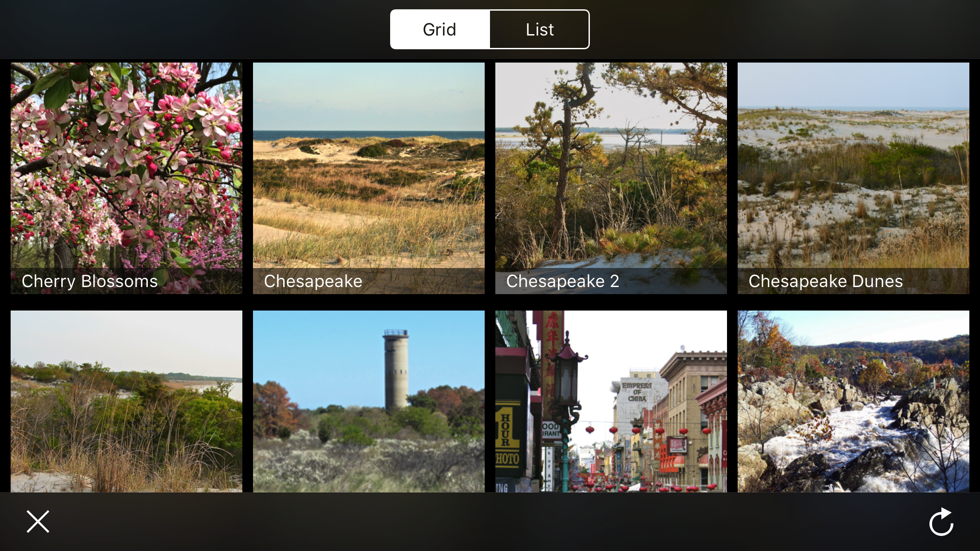Image resolution: width=980 pixels, height=551 pixels.
Task: Switch to Grid view
Action: tap(440, 29)
